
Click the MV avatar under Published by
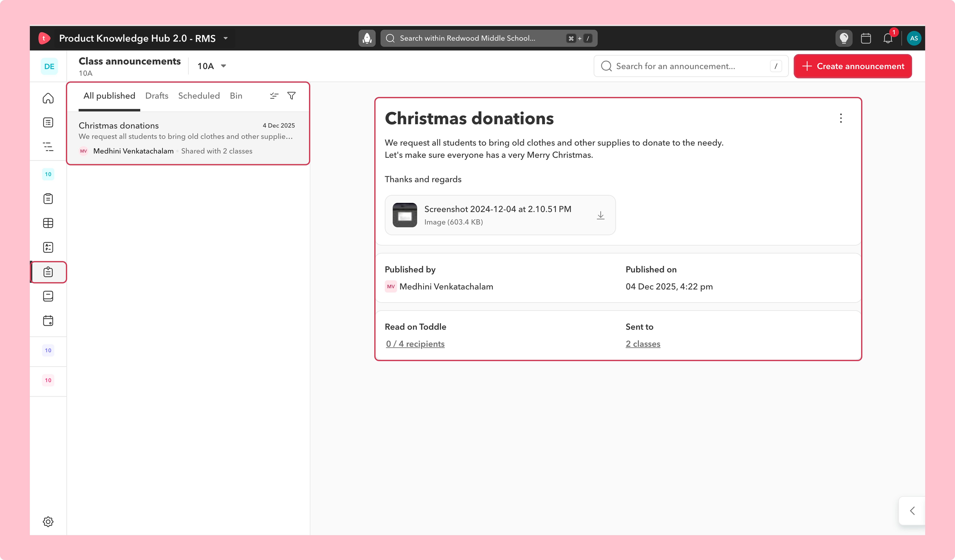(x=391, y=286)
